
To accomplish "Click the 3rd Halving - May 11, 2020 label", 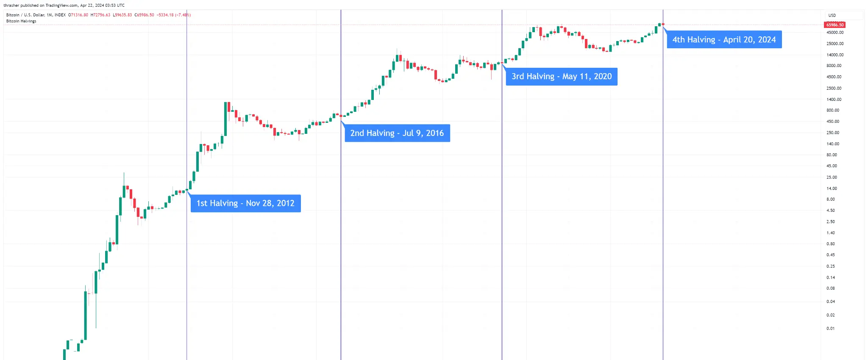I will [x=562, y=77].
